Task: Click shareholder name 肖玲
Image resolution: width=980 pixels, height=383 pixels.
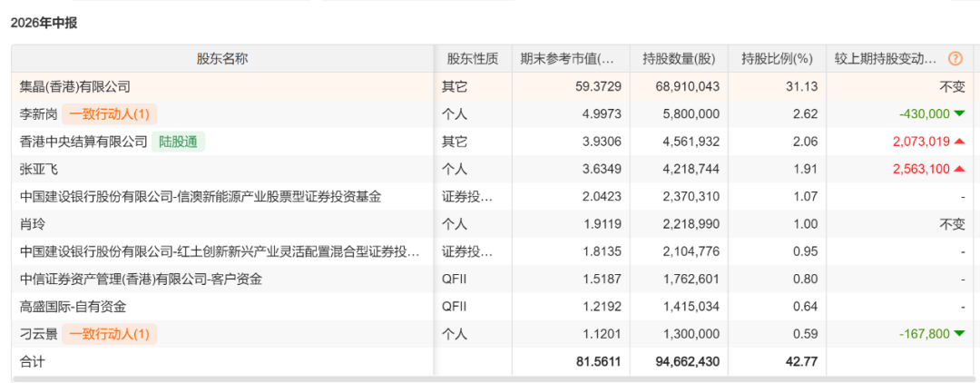Action: (33, 224)
